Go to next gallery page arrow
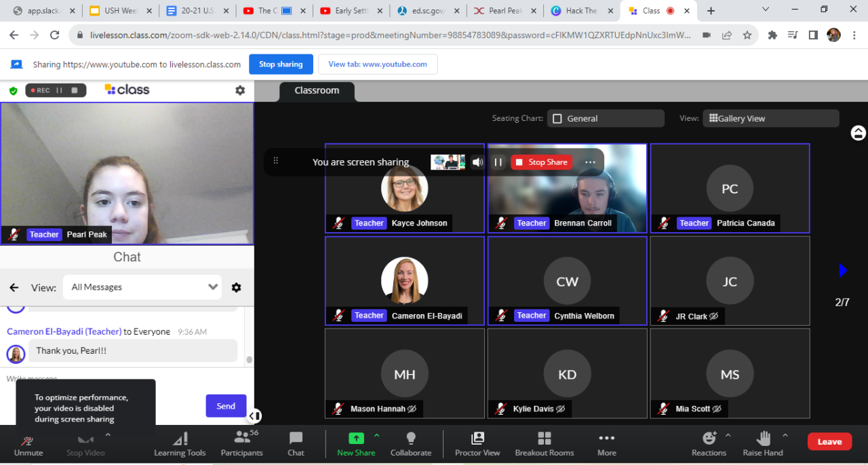This screenshot has height=465, width=868. 843,270
